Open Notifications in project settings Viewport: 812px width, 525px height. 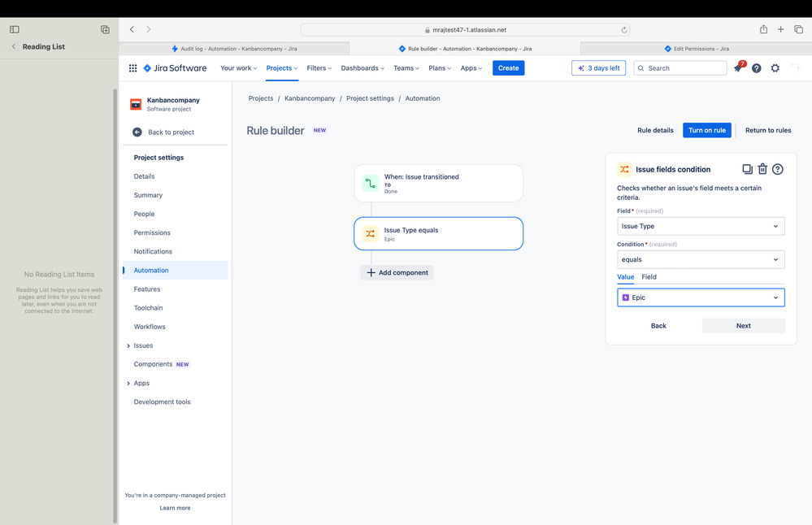point(153,252)
